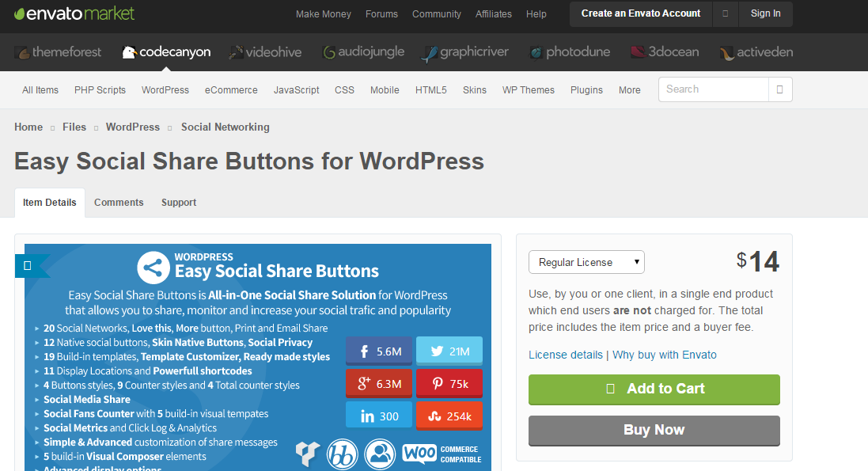868x471 pixels.
Task: Click the Envato Market logo
Action: click(x=75, y=13)
